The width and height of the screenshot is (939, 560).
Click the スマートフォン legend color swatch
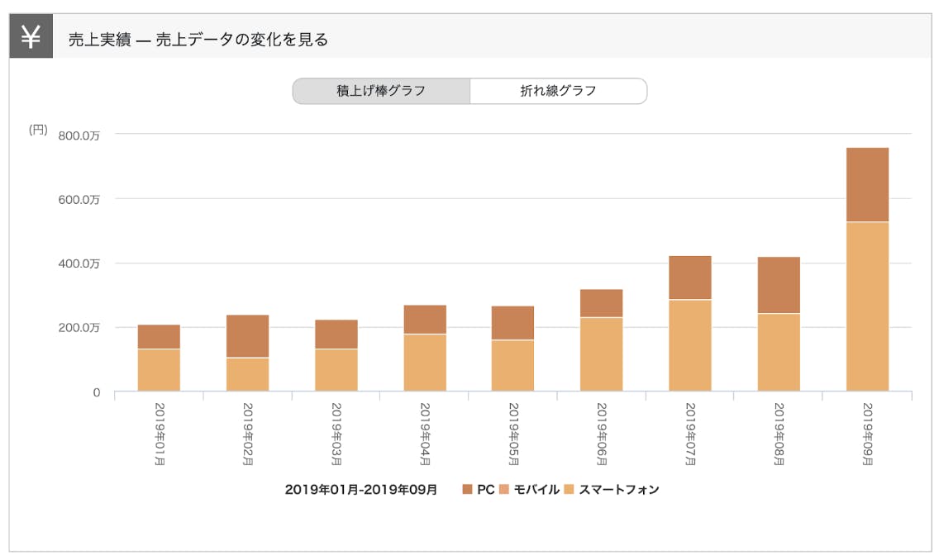(x=569, y=490)
